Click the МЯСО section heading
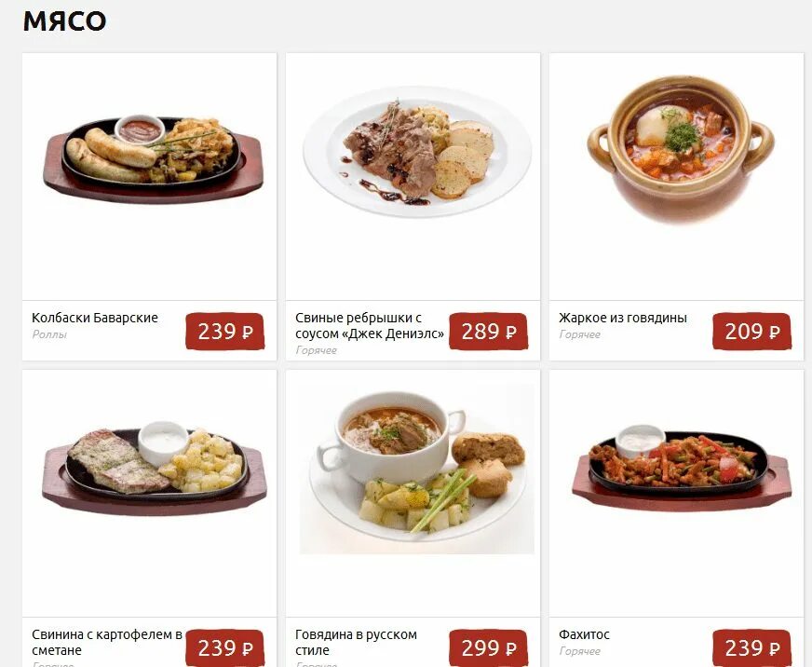812x667 pixels. coord(65,21)
